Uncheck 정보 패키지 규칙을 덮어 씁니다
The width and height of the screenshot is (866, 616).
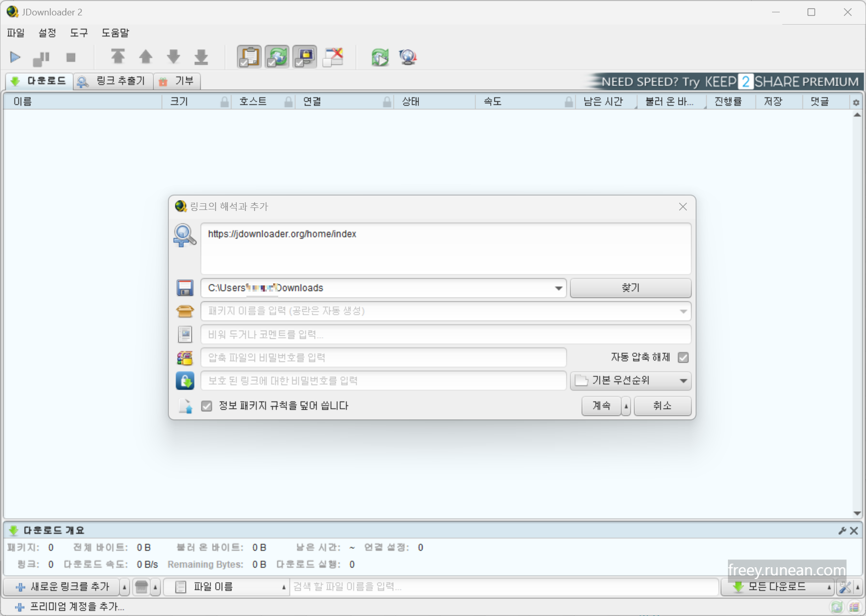[206, 406]
